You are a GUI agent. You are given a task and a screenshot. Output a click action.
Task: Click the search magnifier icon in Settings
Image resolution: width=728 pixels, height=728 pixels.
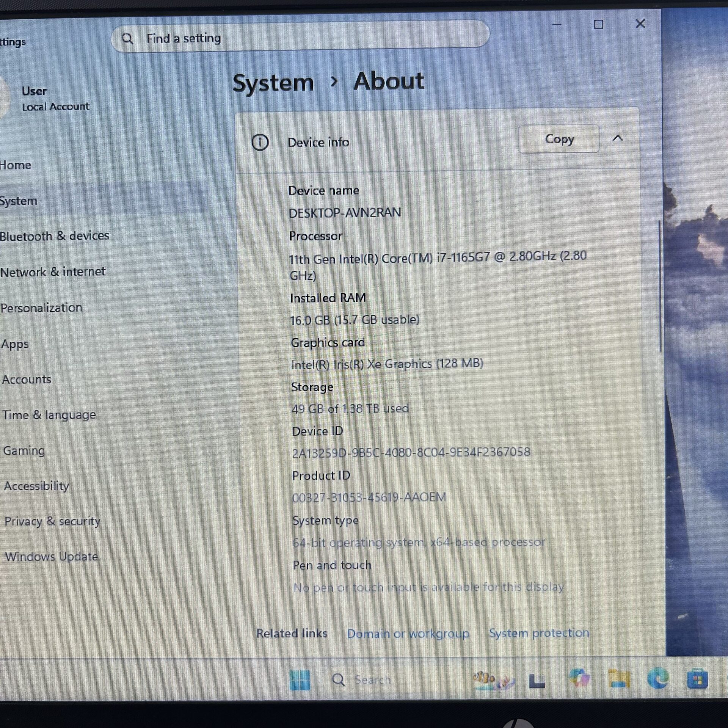(128, 39)
